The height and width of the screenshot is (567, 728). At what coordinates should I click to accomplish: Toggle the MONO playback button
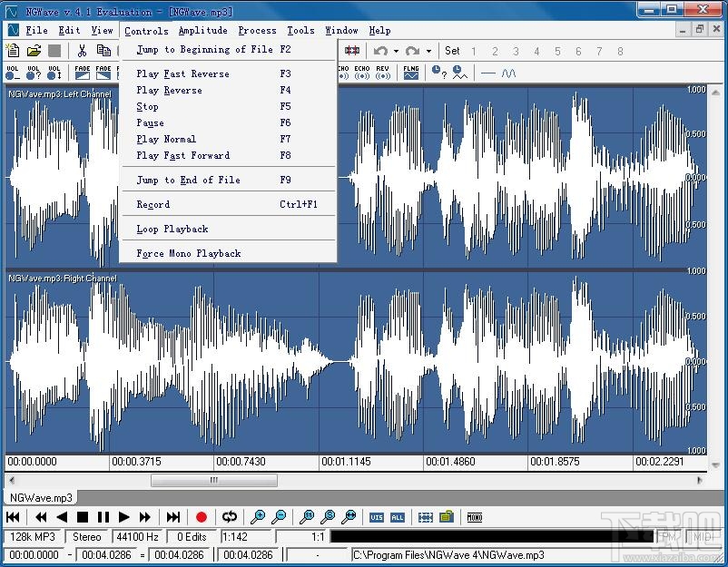(x=474, y=516)
